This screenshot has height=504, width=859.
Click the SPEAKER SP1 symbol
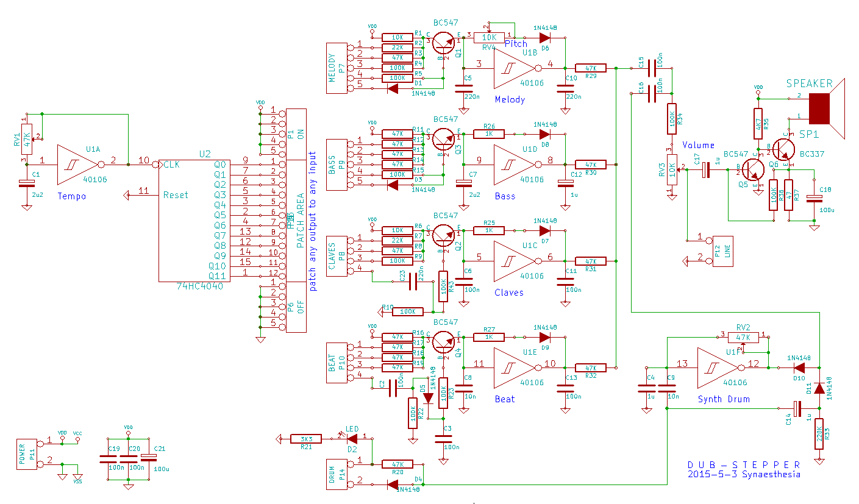[x=823, y=107]
